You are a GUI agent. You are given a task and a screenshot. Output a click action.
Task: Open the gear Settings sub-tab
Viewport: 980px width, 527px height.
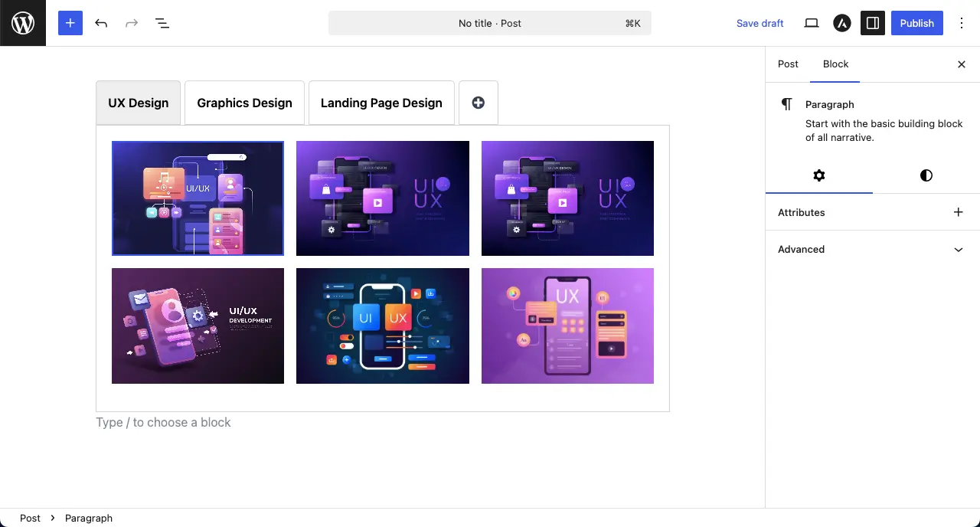coord(819,175)
